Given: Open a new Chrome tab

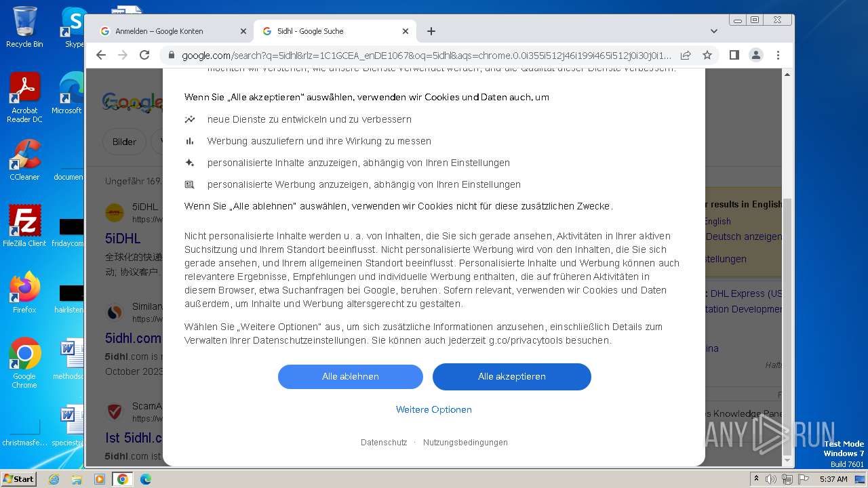Looking at the screenshot, I should (431, 31).
